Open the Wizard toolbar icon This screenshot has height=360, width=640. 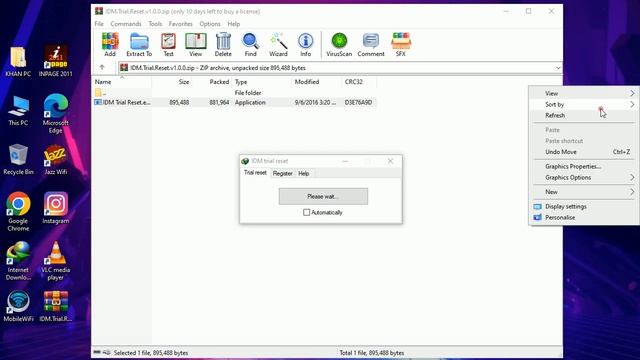pyautogui.click(x=278, y=44)
